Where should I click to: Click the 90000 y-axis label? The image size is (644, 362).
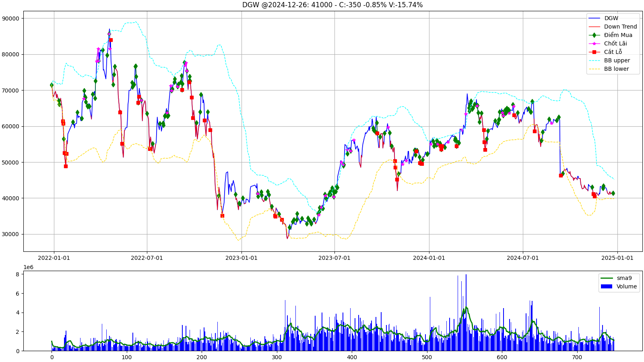coord(10,19)
